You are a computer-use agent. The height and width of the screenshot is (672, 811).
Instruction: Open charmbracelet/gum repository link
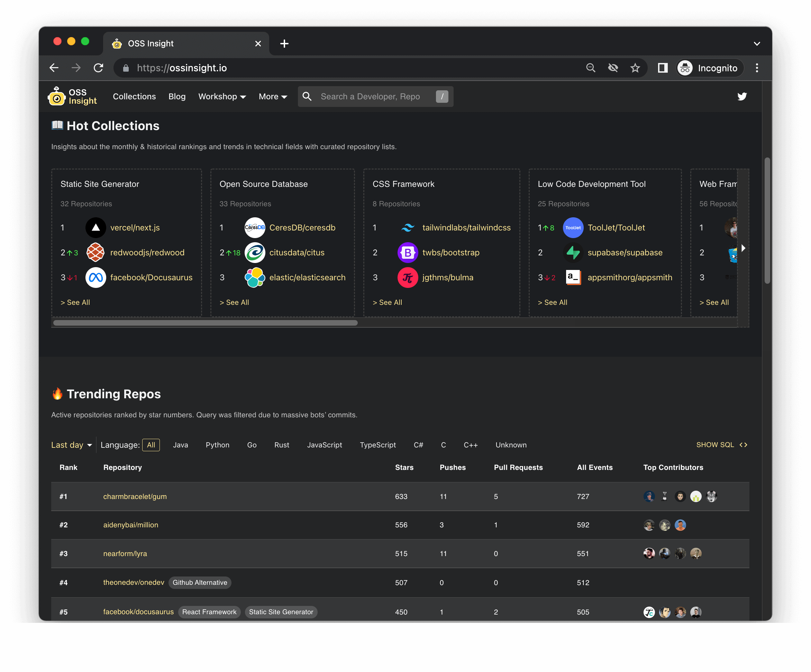135,497
